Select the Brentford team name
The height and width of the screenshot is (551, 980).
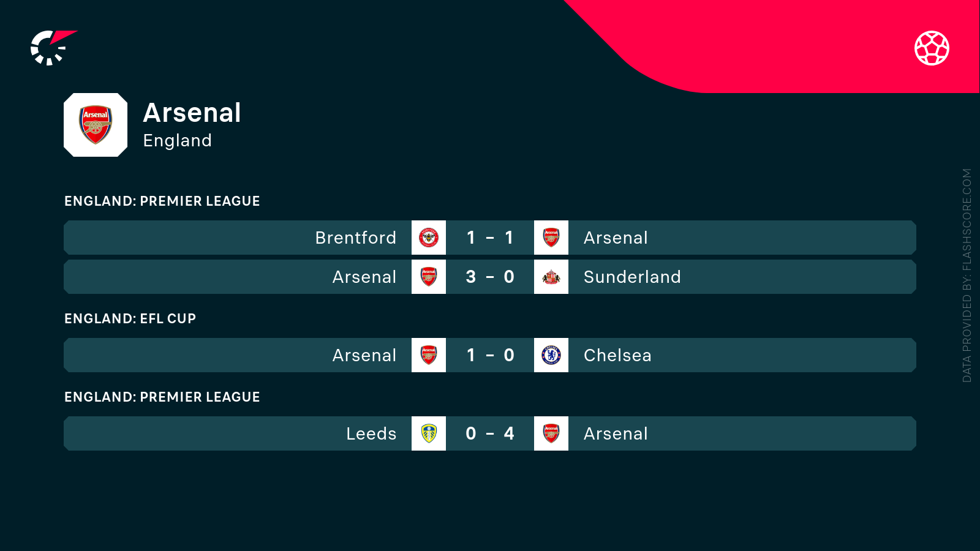pyautogui.click(x=355, y=238)
